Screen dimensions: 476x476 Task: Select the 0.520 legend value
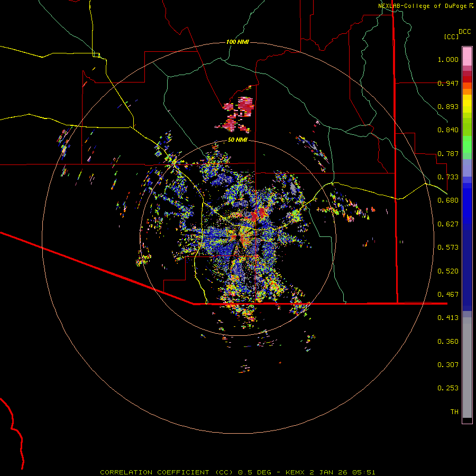click(x=448, y=271)
